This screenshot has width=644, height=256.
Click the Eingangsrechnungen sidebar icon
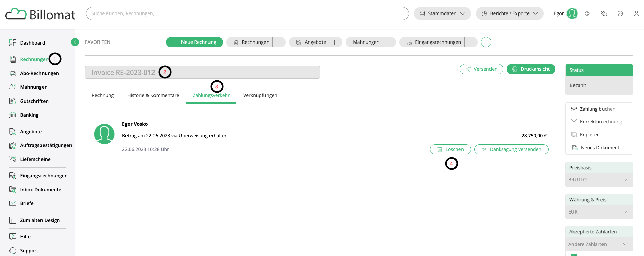pos(13,176)
